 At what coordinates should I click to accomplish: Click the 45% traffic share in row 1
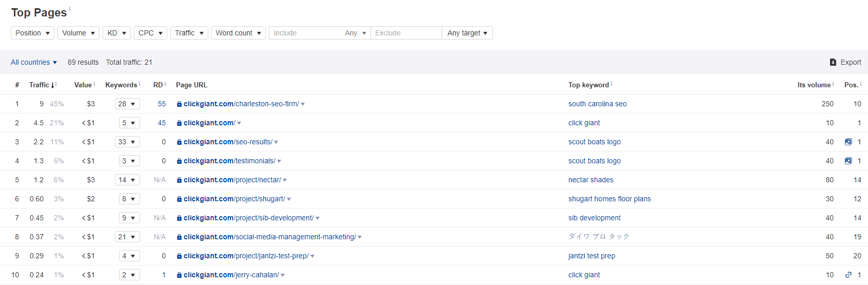tap(57, 104)
